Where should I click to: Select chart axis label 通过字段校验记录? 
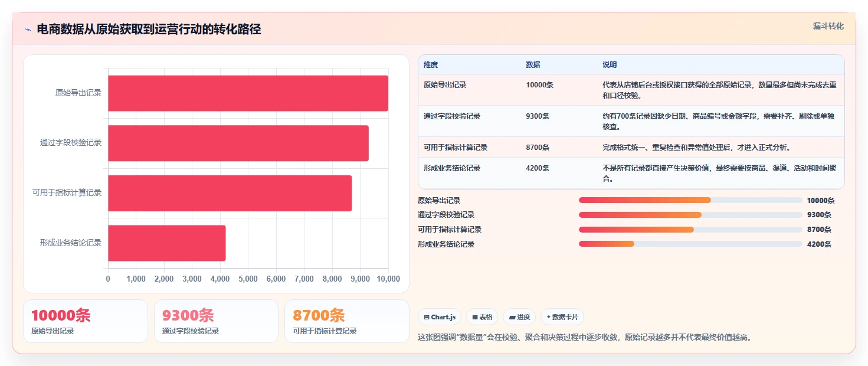coord(71,143)
